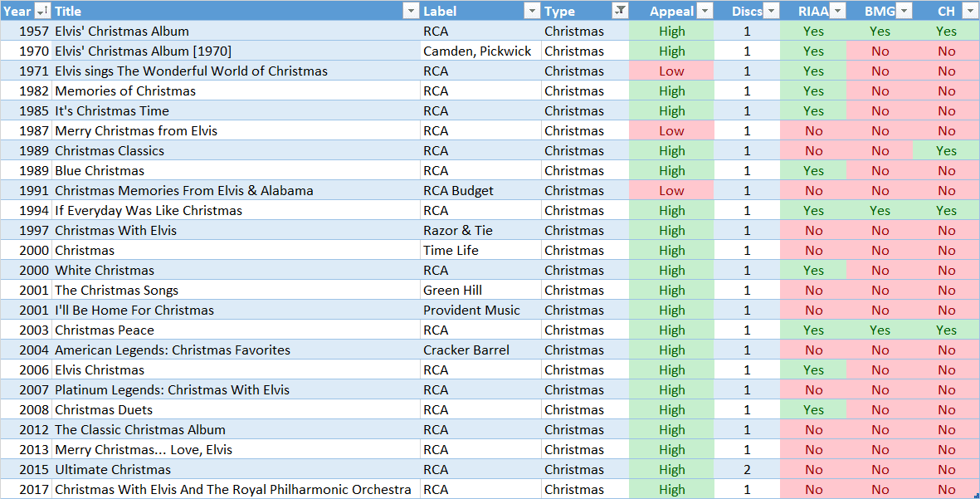
Task: Open the Year column sort dropdown
Action: [41, 11]
